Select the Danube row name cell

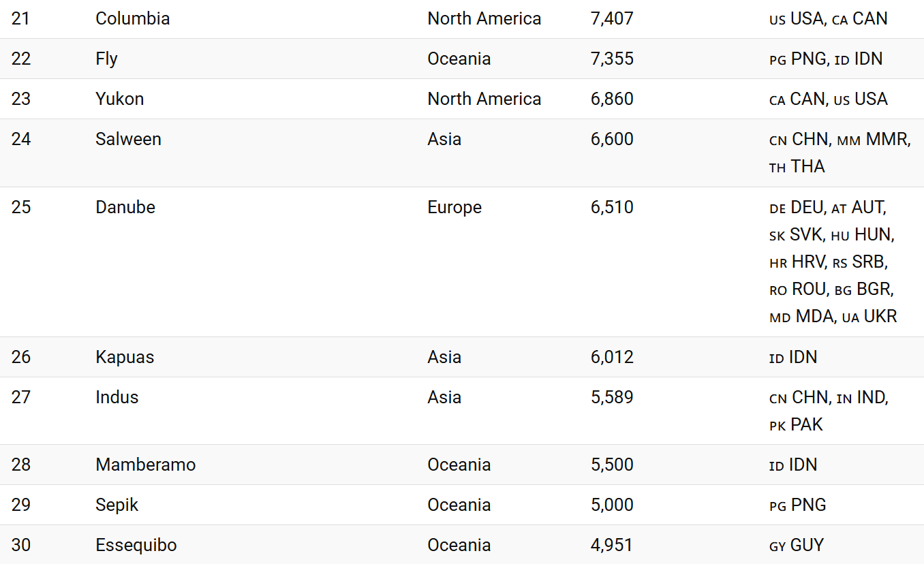click(x=125, y=207)
